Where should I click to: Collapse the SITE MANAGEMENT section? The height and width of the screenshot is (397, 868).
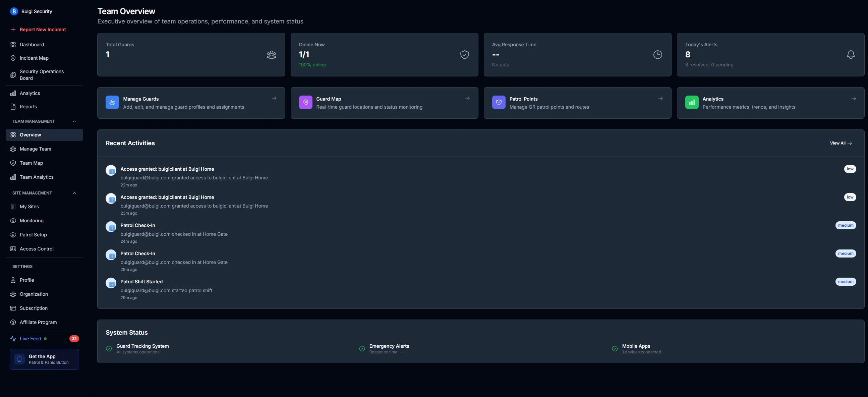[74, 193]
